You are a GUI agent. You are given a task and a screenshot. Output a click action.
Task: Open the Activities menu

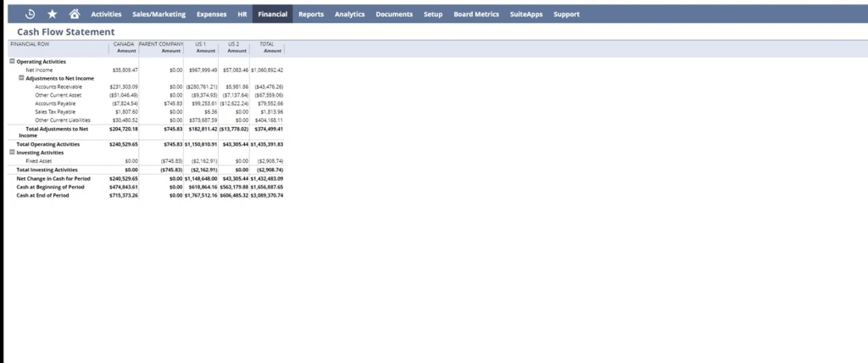[106, 14]
